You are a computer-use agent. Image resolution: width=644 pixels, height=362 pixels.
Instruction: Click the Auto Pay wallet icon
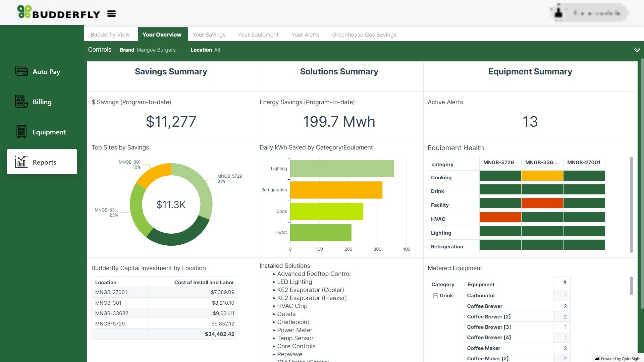[x=21, y=71]
